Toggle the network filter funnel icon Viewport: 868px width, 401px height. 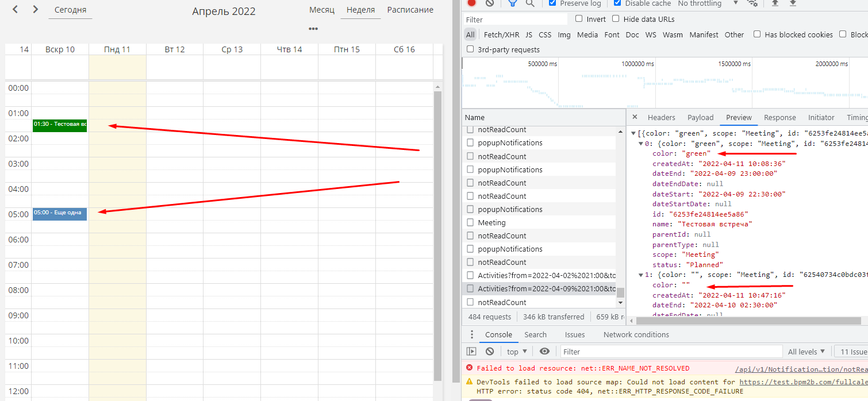(x=512, y=3)
